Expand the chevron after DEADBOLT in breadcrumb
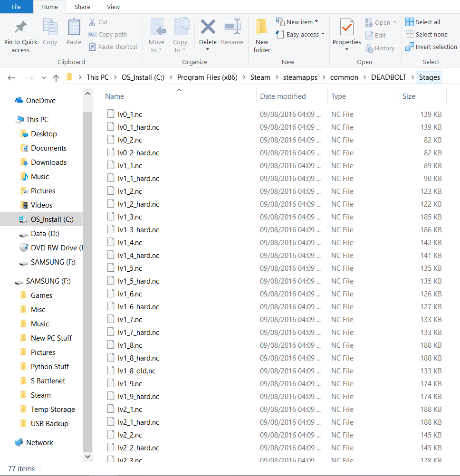This screenshot has height=476, width=460. (x=412, y=77)
